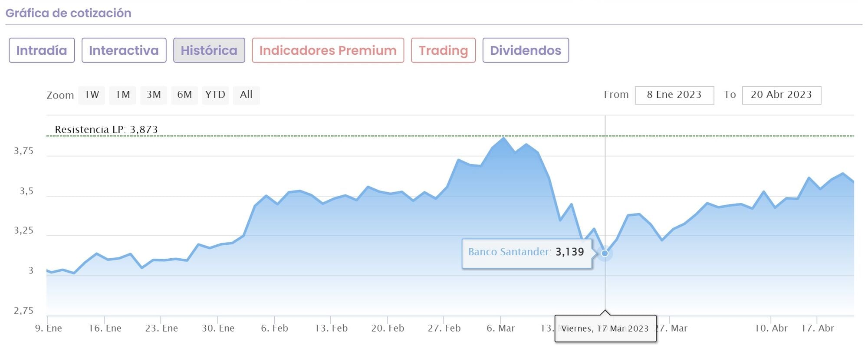Screen dimensions: 868x349
Task: Apply the YTD zoom range
Action: pos(215,95)
